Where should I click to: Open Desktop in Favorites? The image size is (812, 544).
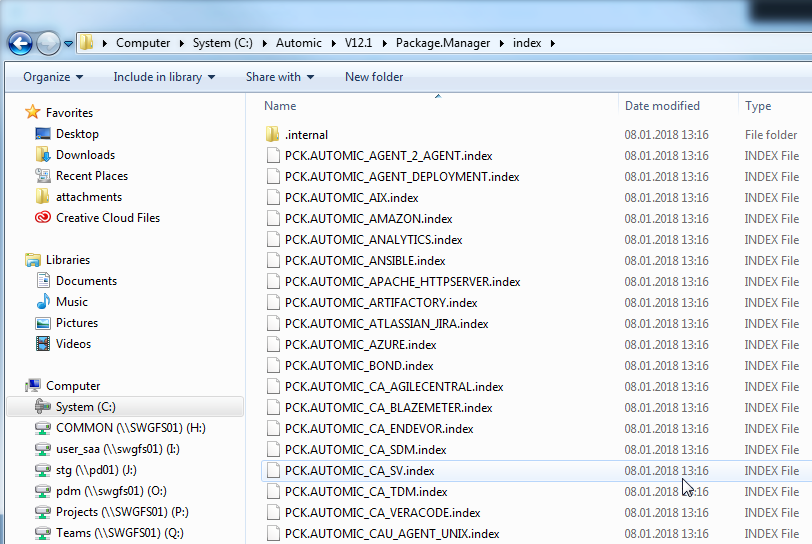pos(77,134)
